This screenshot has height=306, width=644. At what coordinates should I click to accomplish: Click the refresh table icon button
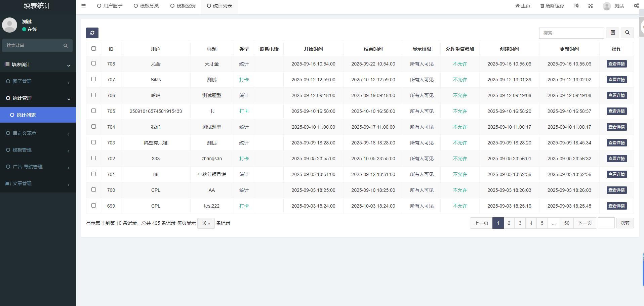92,33
